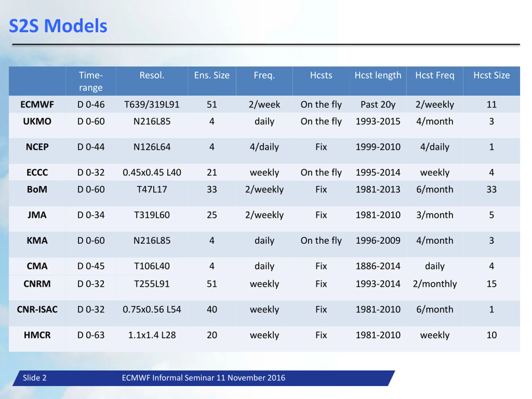
Task: Select the KMA row label
Action: coord(37,240)
